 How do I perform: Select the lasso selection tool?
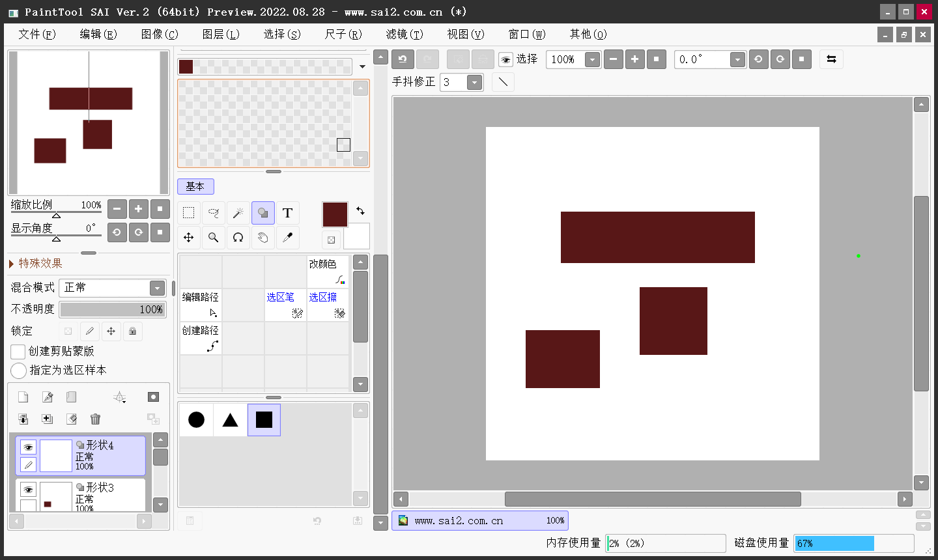213,213
